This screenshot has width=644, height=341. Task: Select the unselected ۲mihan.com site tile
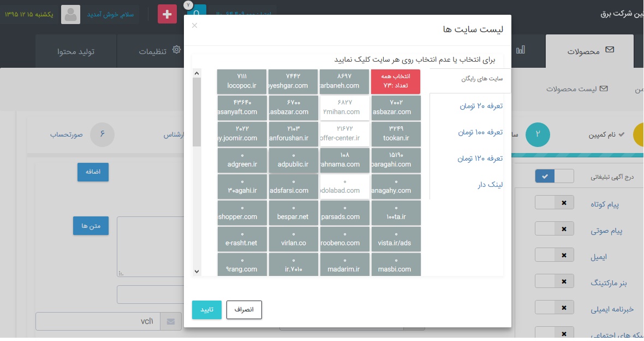(344, 108)
